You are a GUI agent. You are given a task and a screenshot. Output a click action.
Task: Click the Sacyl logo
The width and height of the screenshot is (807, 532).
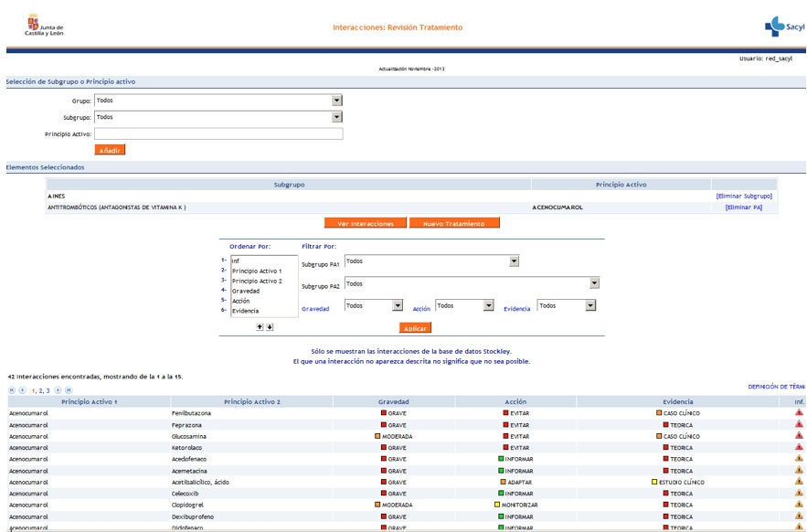point(784,27)
